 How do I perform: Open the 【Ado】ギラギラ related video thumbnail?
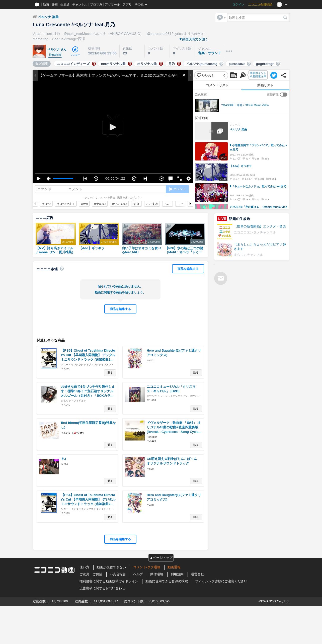point(211,172)
